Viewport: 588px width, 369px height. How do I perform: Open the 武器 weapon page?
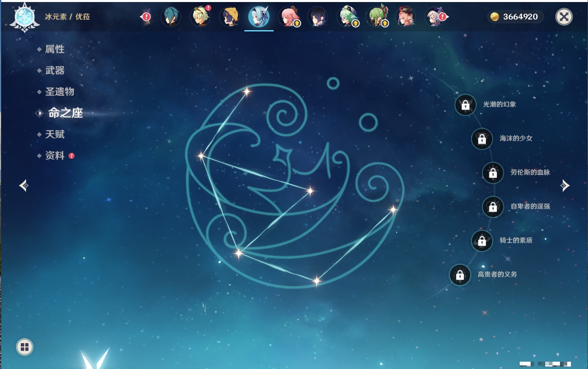coord(55,71)
